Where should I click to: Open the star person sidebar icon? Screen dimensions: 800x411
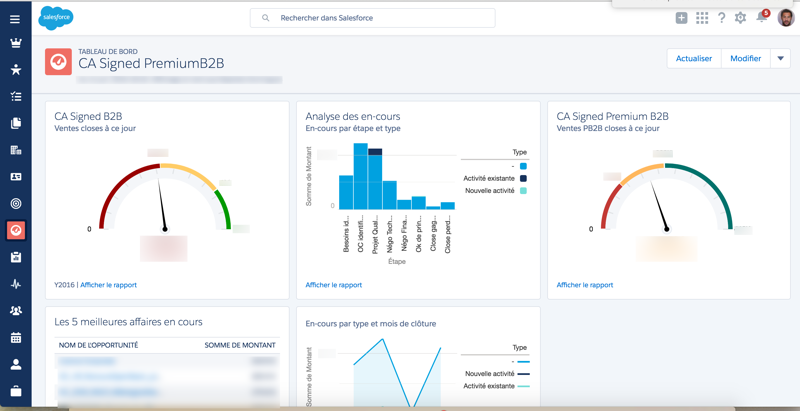click(16, 69)
